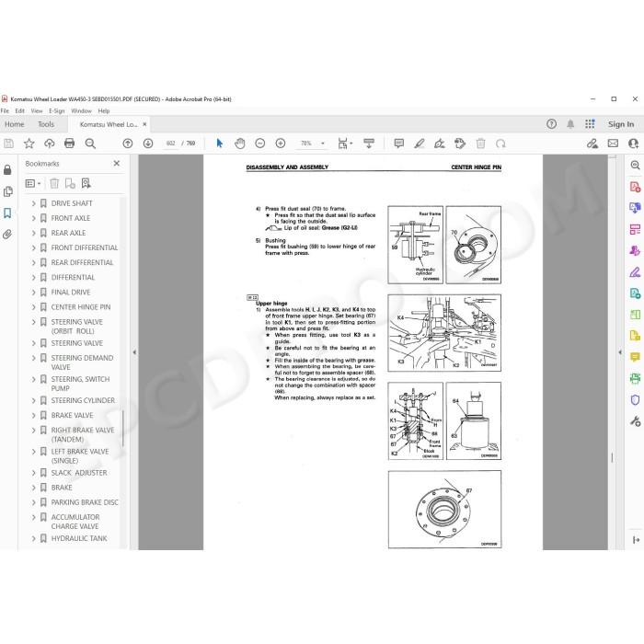
Task: Close the Komatsu Wheel Lo.. document tab
Action: coord(144,124)
